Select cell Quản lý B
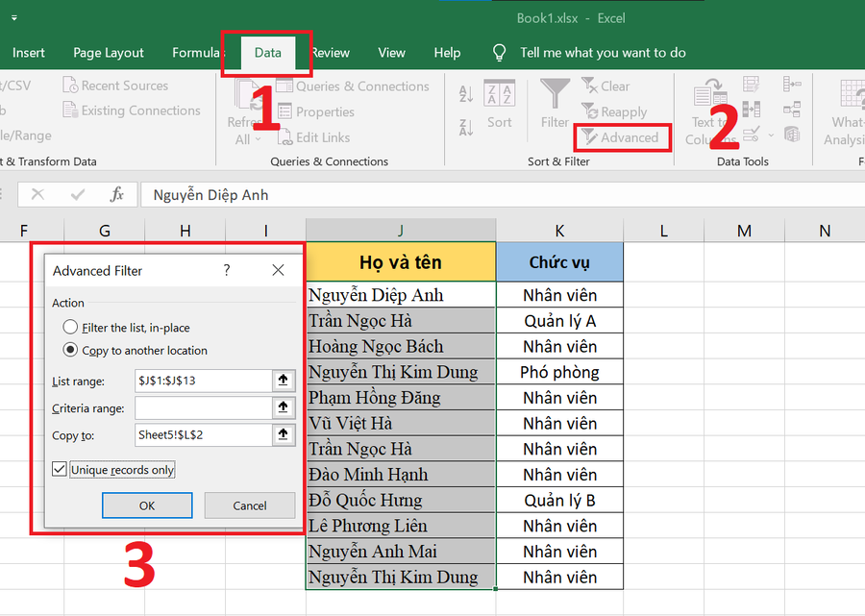The width and height of the screenshot is (865, 616). tap(559, 500)
